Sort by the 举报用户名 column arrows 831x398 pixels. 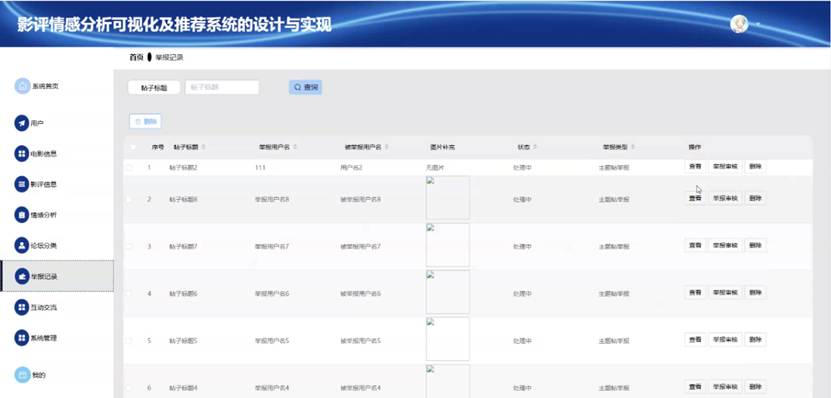coord(295,147)
